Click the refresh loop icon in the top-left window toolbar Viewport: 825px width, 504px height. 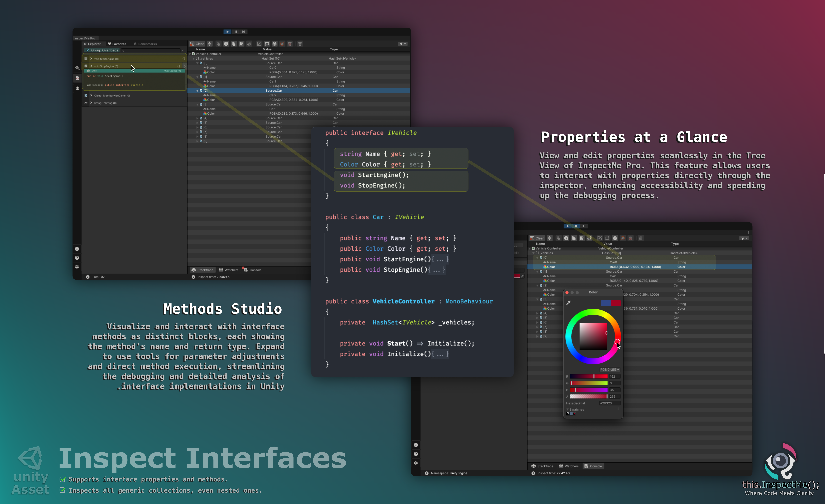pos(267,44)
